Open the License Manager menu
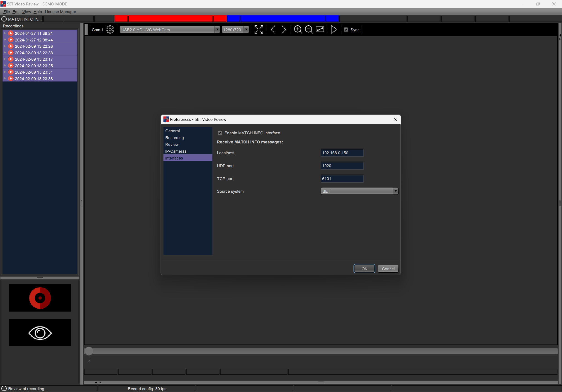This screenshot has width=562, height=392. tap(60, 12)
